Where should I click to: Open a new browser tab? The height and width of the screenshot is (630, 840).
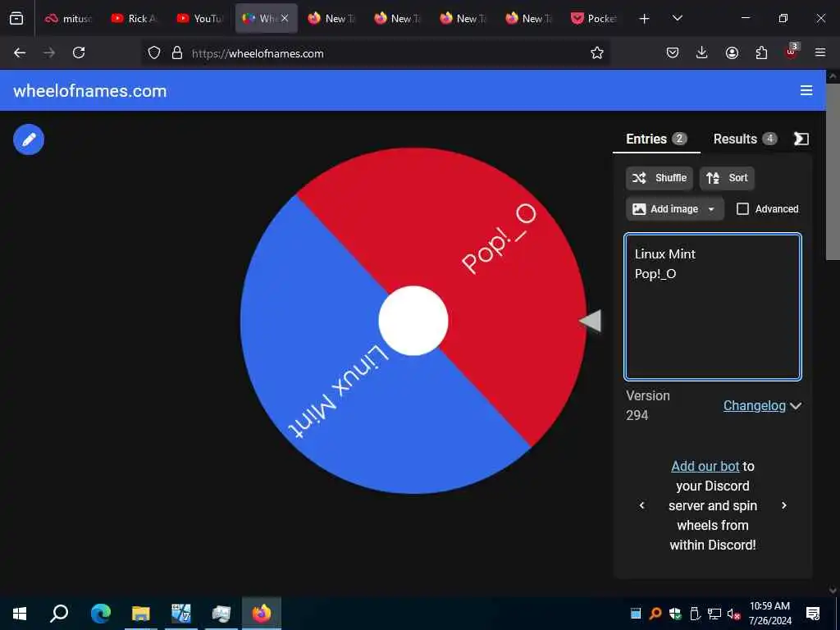644,19
